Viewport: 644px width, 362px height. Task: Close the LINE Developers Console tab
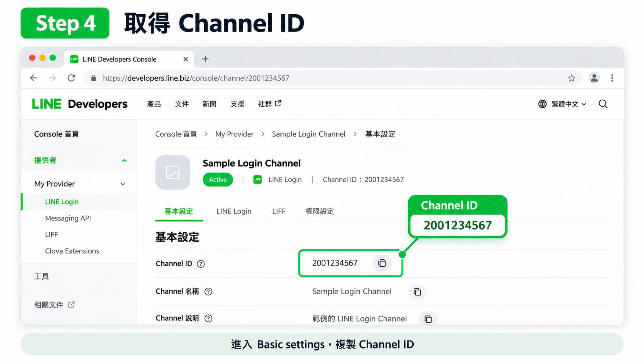(x=186, y=59)
